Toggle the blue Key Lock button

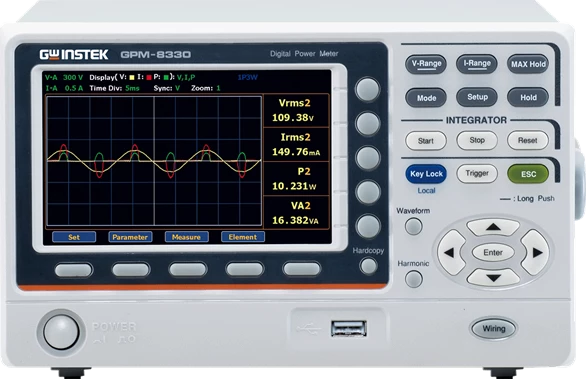426,174
